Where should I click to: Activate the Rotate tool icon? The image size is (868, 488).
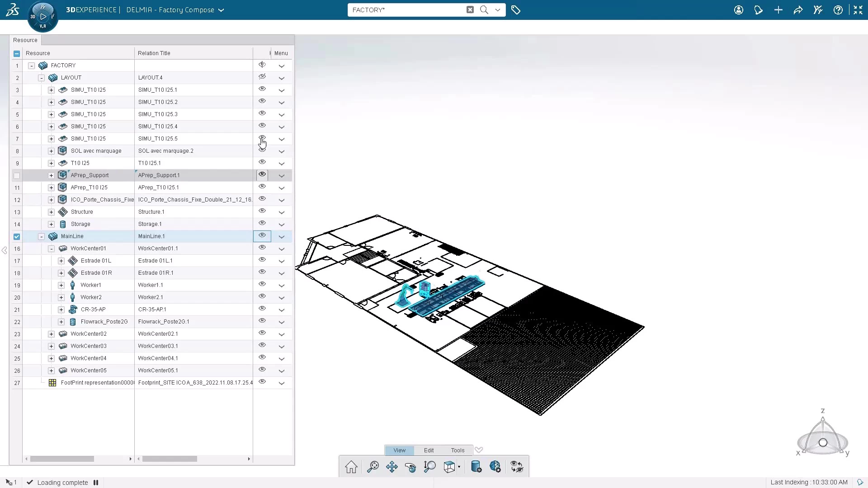coord(410,467)
